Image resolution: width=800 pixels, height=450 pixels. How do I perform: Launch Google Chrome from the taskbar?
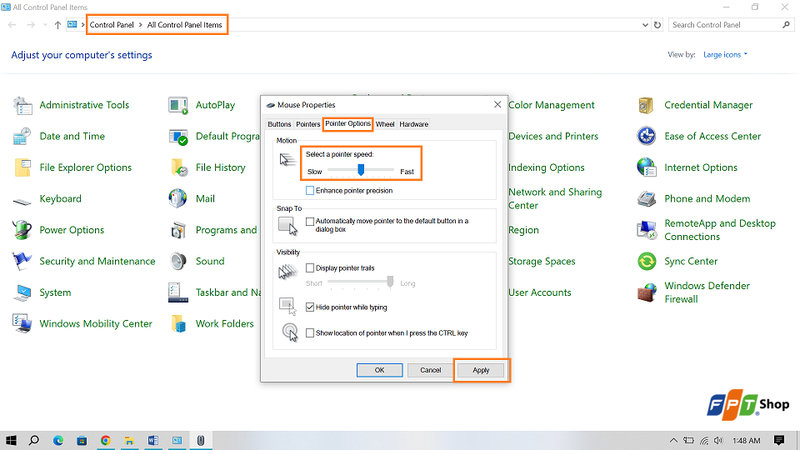[106, 440]
